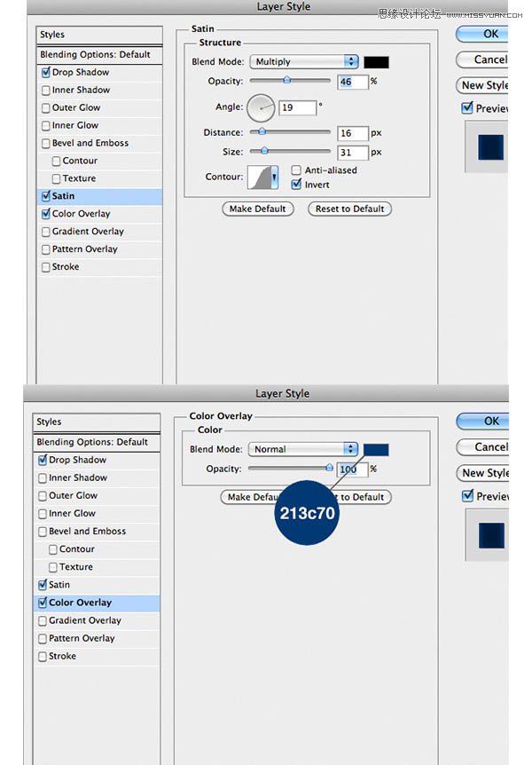Enable Bevel and Emboss in the Satin dialog
532x765 pixels.
coord(46,143)
